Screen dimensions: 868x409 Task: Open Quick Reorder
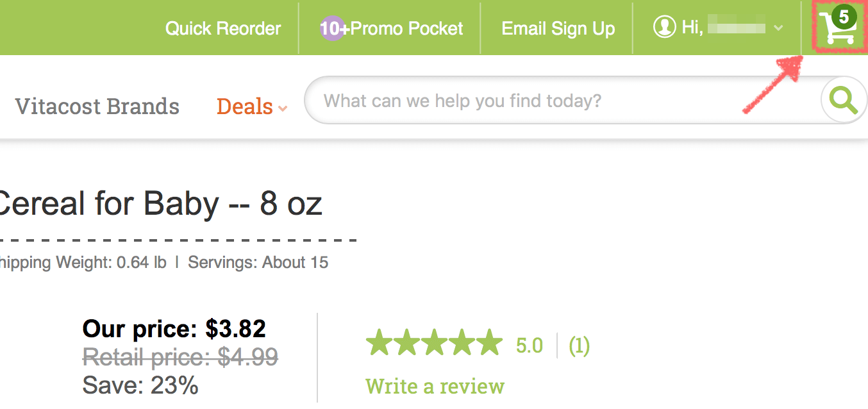coord(223,29)
